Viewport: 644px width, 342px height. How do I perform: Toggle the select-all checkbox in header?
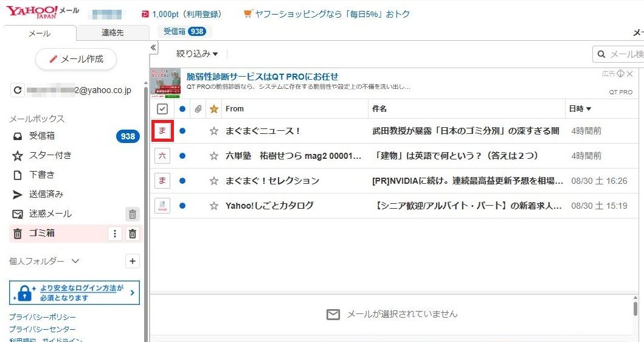162,109
